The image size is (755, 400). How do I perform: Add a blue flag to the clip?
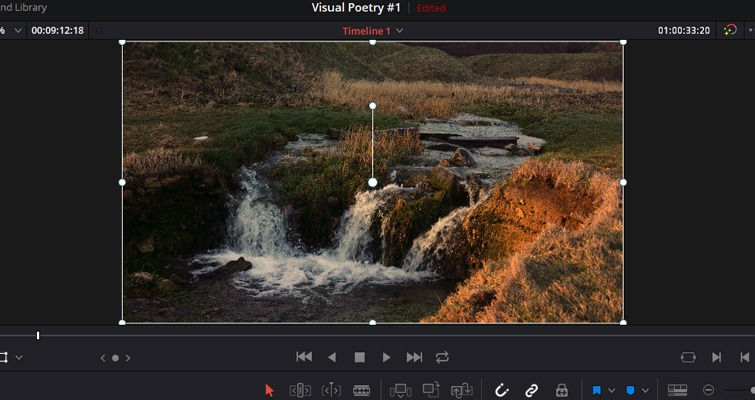point(597,390)
